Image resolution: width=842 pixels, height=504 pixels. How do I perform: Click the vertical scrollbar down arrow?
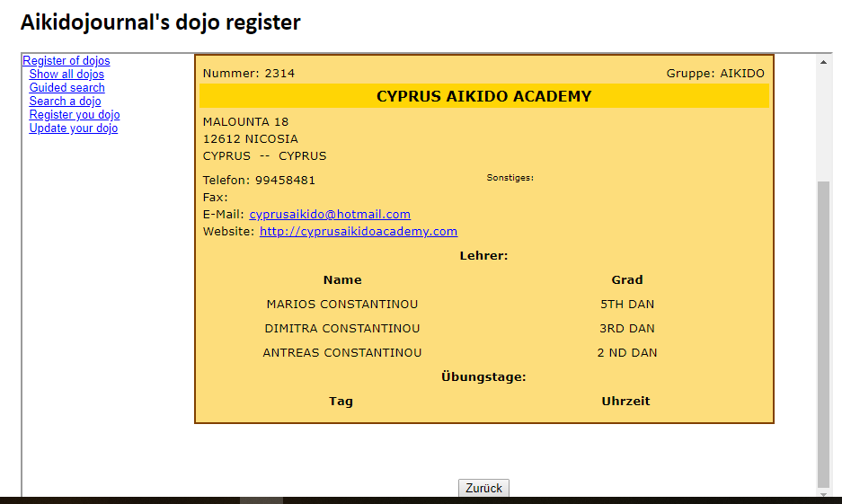click(823, 493)
